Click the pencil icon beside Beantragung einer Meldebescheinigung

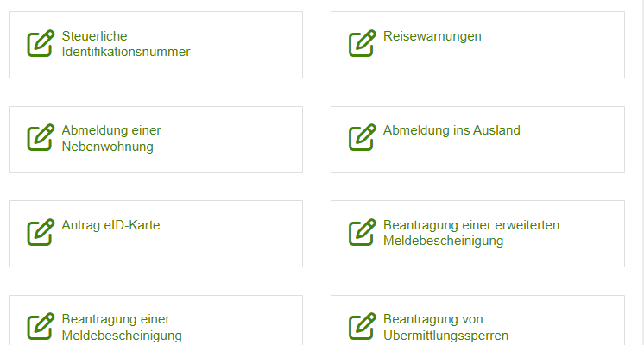click(x=41, y=327)
